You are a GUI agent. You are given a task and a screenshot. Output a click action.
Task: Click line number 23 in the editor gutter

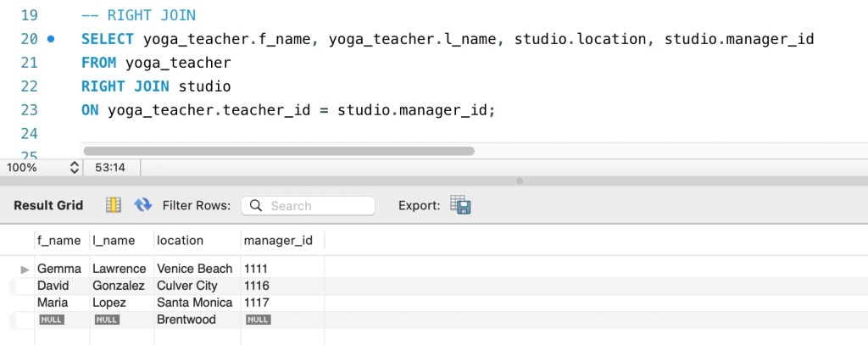(29, 110)
